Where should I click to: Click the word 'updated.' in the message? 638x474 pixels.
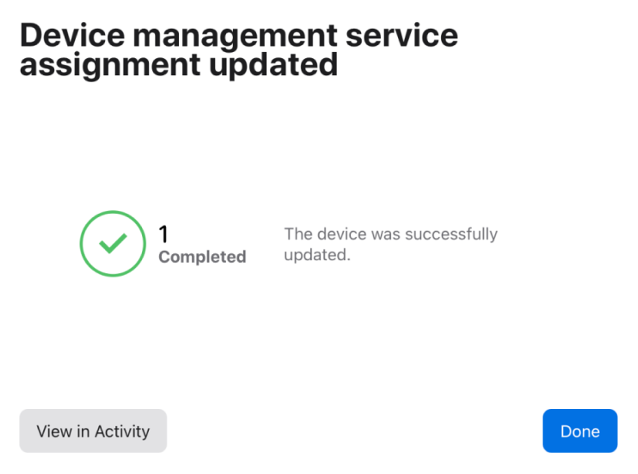[317, 255]
